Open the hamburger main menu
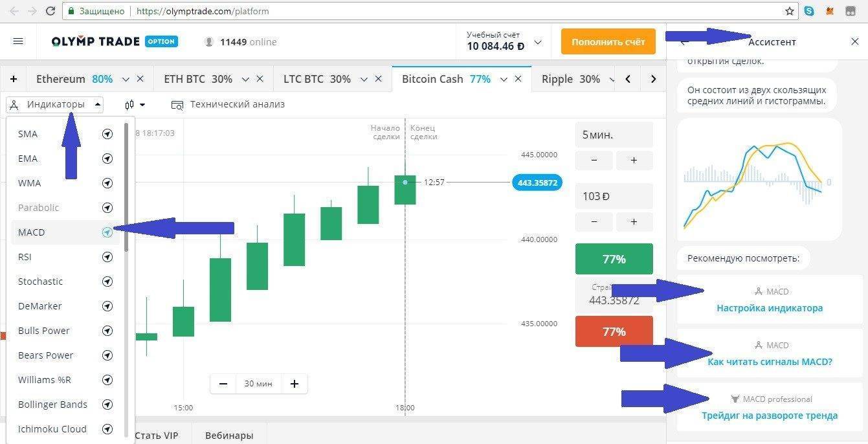 pyautogui.click(x=18, y=41)
